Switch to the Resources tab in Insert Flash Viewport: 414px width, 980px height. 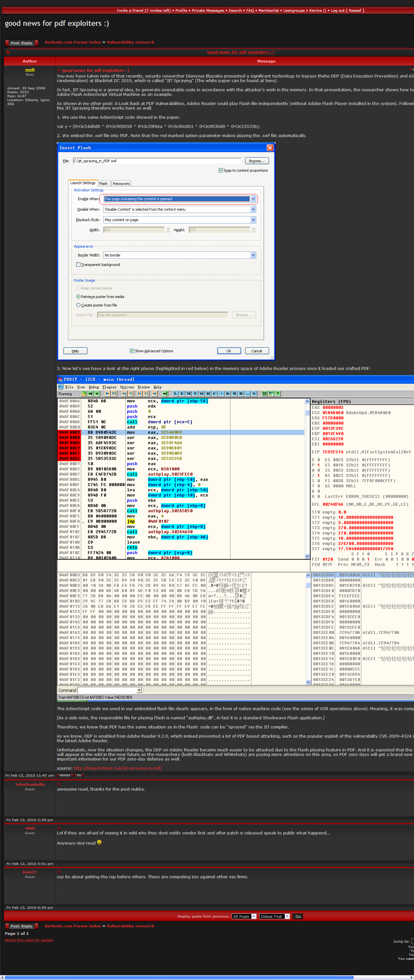121,184
